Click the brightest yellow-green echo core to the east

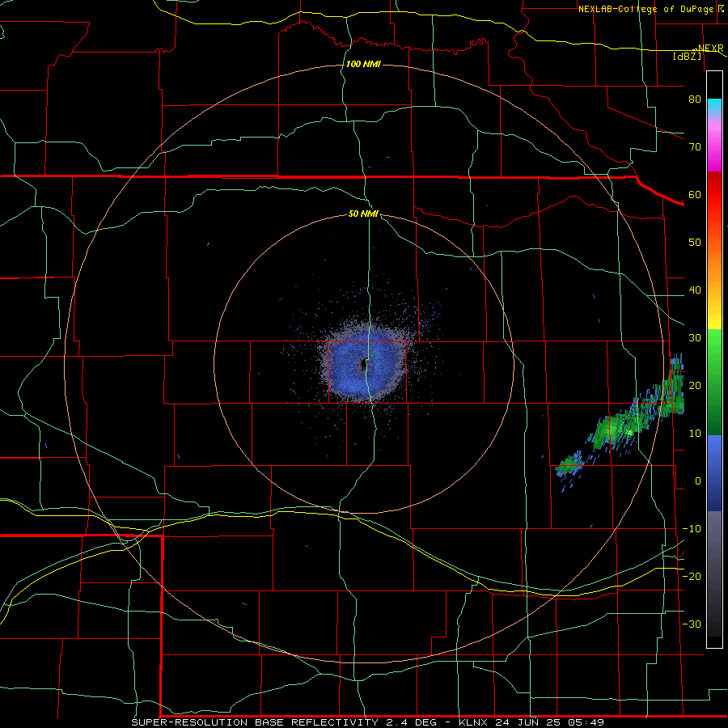click(629, 432)
